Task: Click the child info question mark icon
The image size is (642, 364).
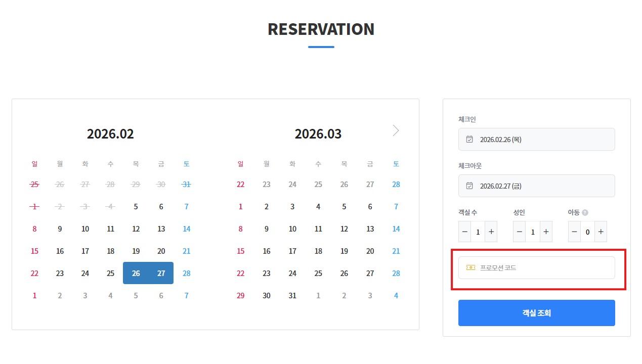Action: pos(585,213)
